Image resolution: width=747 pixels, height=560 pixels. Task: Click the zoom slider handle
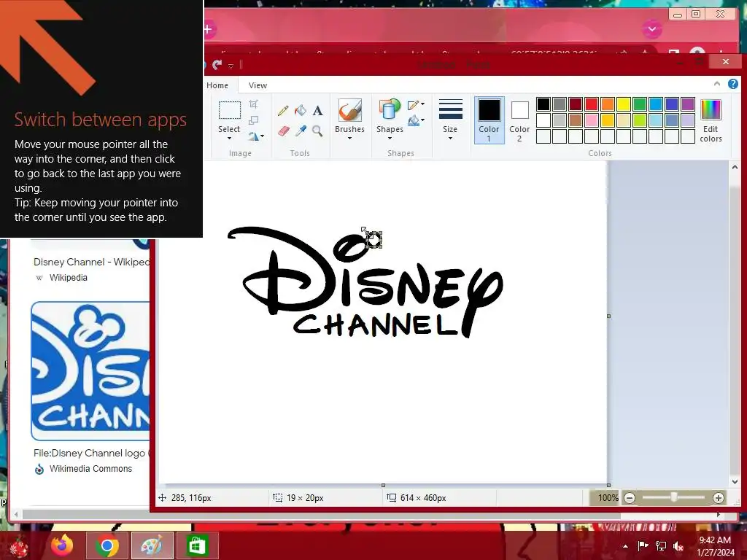click(673, 497)
